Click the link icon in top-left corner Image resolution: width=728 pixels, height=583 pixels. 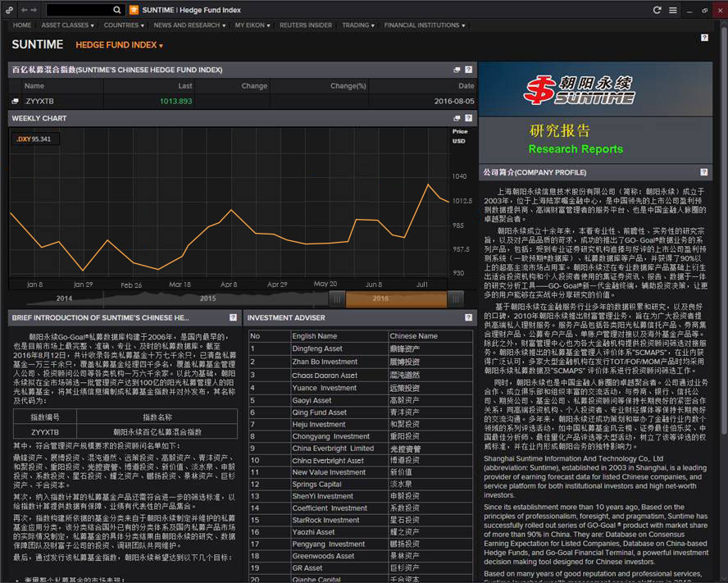9,10
